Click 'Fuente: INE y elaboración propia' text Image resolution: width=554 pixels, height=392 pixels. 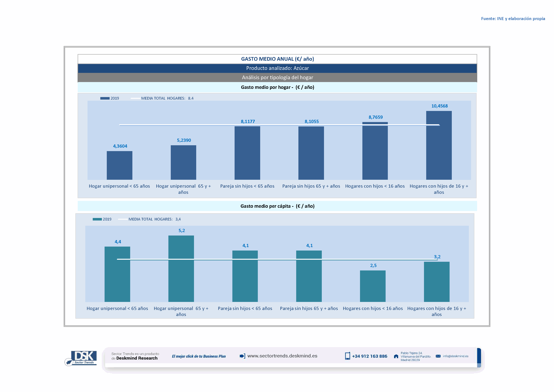point(513,19)
